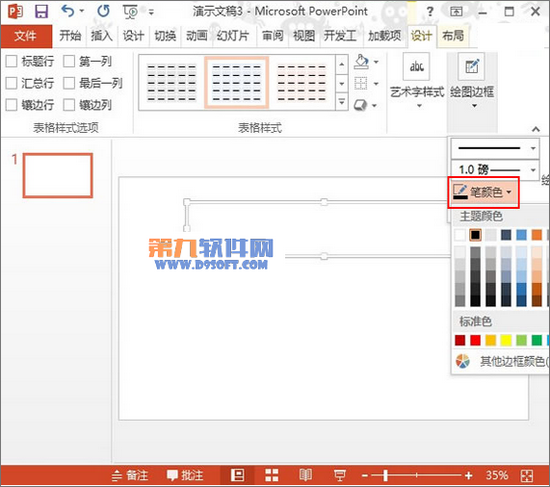Viewport: 550px width, 487px height.
Task: Toggle the 镶边行 (Banded Rows) checkbox
Action: pos(11,105)
